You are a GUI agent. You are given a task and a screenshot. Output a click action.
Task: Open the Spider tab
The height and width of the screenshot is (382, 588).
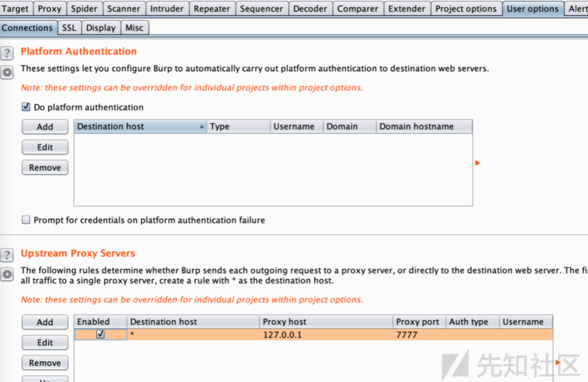[84, 8]
